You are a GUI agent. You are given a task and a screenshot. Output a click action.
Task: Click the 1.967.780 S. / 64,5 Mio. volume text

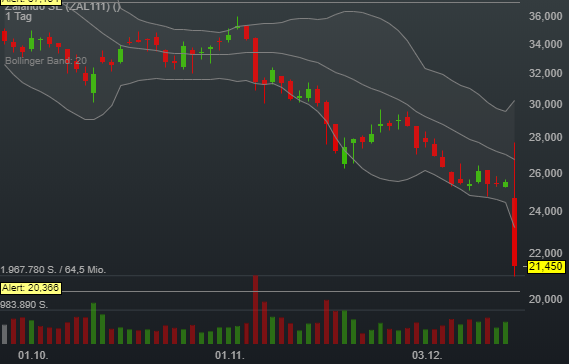coord(53,270)
